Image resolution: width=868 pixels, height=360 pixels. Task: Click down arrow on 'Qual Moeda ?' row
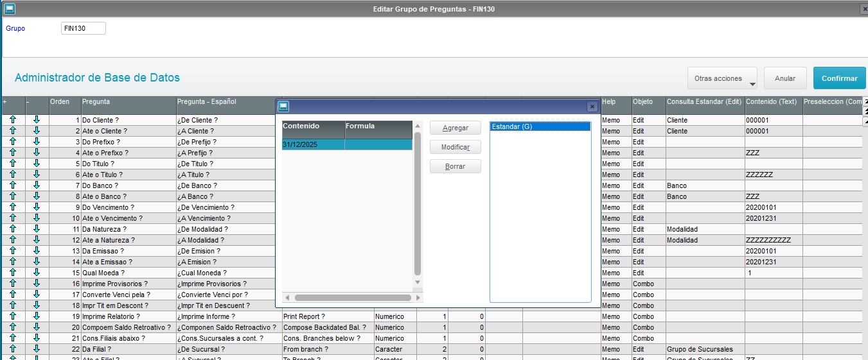coord(37,273)
